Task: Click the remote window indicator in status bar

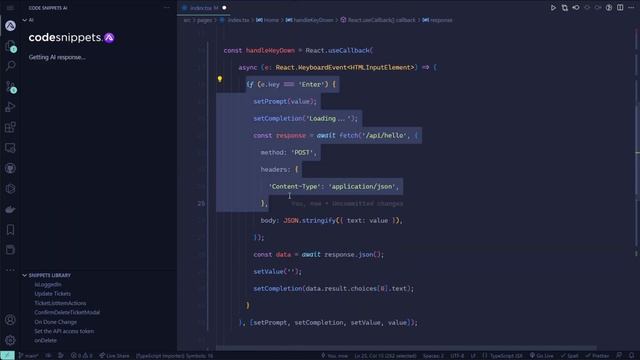Action: pos(7,356)
